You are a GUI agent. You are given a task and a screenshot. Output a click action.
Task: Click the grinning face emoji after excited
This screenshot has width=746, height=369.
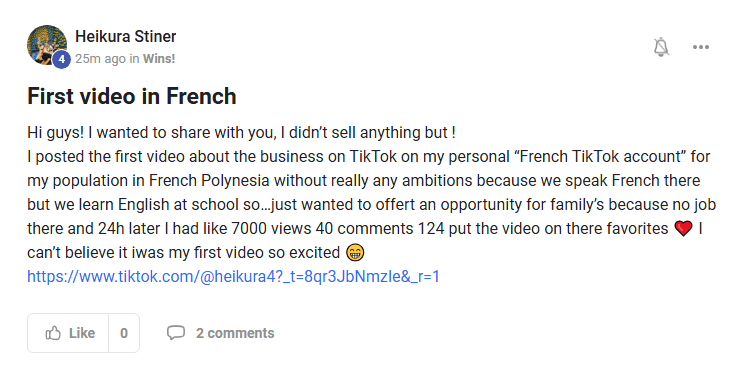coord(354,252)
